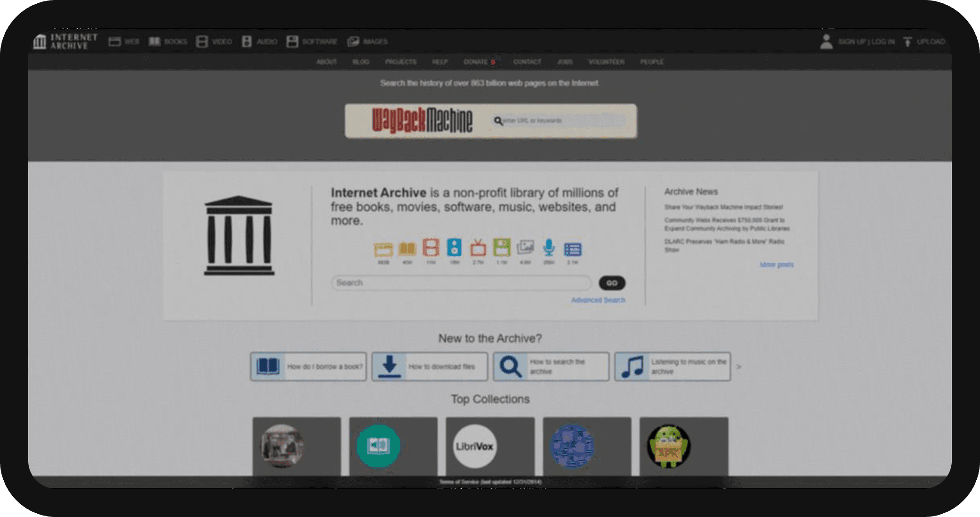The image size is (980, 517).
Task: Open the Projects menu item
Action: 401,62
